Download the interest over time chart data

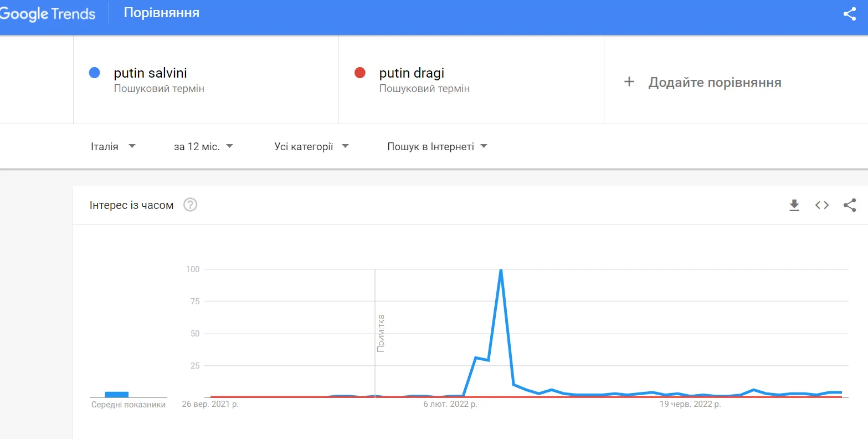(794, 206)
